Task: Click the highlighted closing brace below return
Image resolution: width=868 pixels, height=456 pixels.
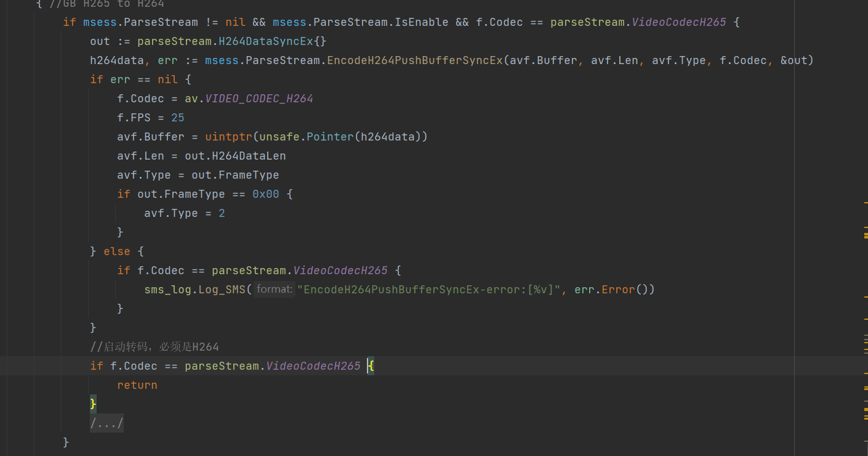Action: [94, 404]
